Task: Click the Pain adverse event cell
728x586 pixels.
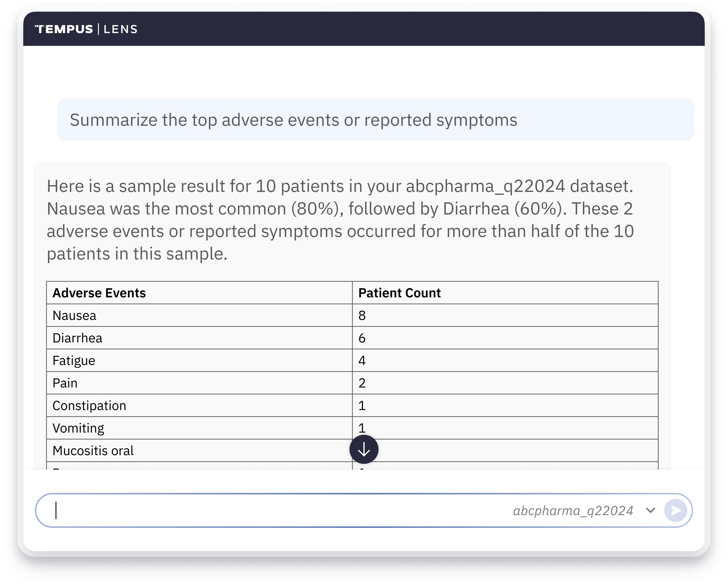Action: [x=199, y=383]
